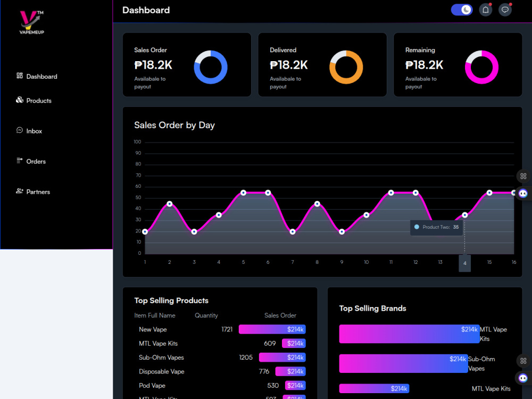Click quantity 1721 for New Vape
The image size is (532, 399).
pos(227,329)
